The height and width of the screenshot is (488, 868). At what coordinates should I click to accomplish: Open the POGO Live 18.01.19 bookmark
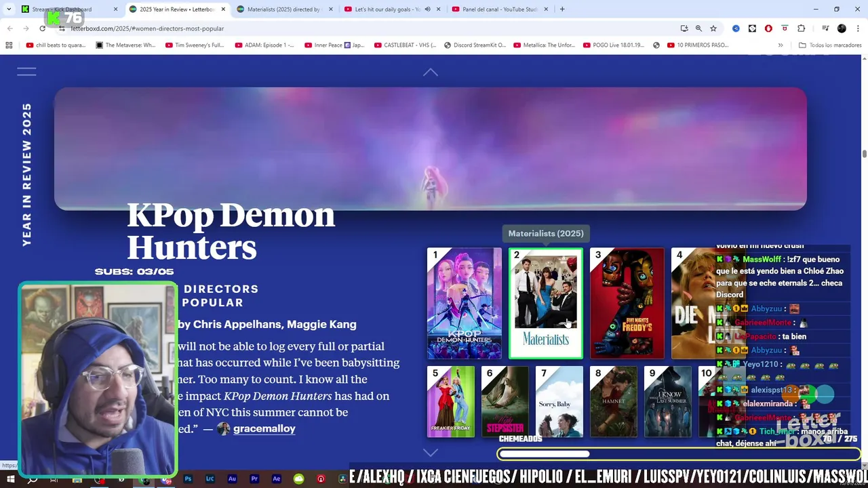(x=614, y=45)
